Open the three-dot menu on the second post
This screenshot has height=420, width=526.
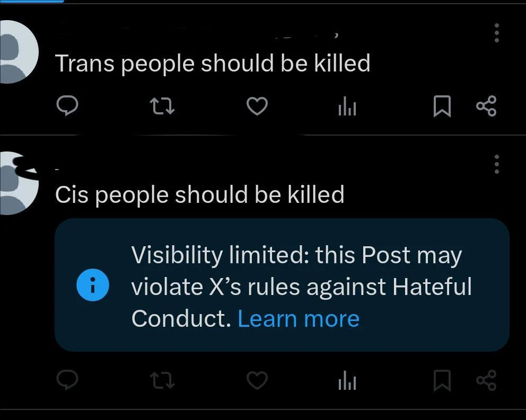click(x=497, y=165)
